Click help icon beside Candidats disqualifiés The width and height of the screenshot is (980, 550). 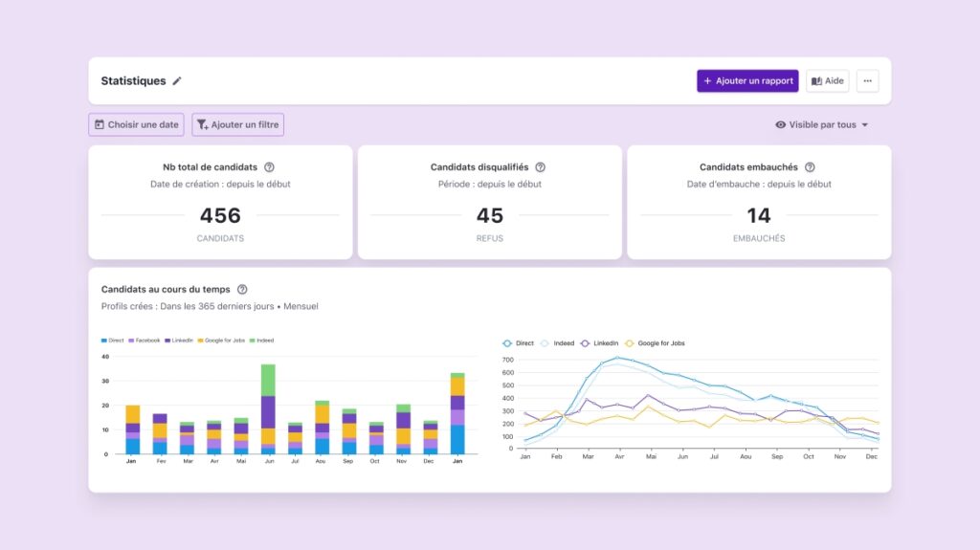coord(540,167)
